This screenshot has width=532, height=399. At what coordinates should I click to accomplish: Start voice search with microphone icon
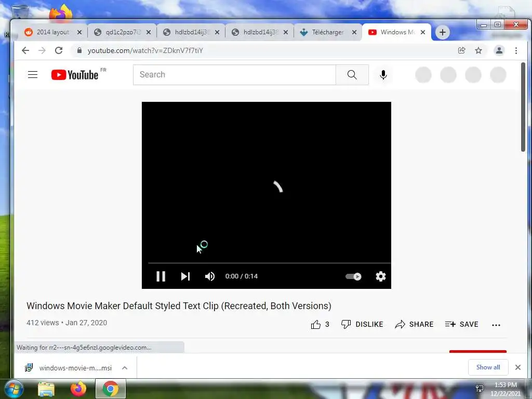click(383, 75)
